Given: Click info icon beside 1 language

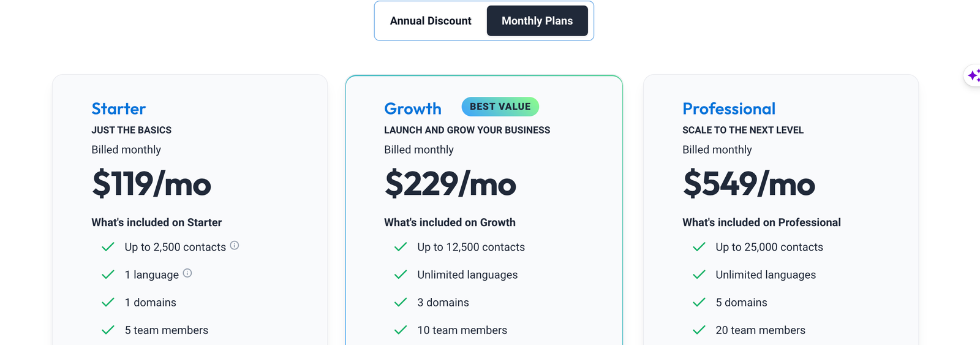Looking at the screenshot, I should click(x=187, y=273).
